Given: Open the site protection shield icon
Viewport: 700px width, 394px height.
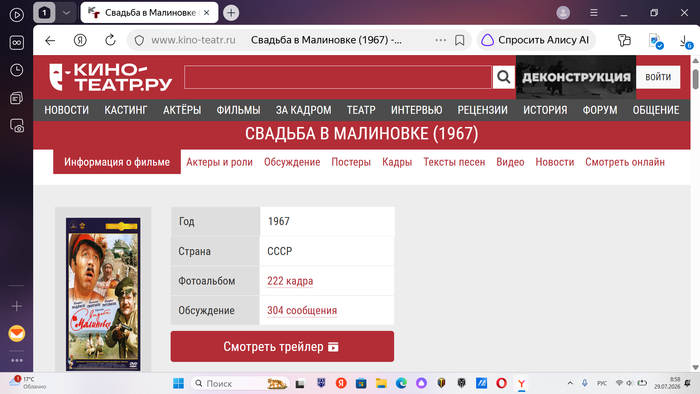Looking at the screenshot, I should pos(139,40).
